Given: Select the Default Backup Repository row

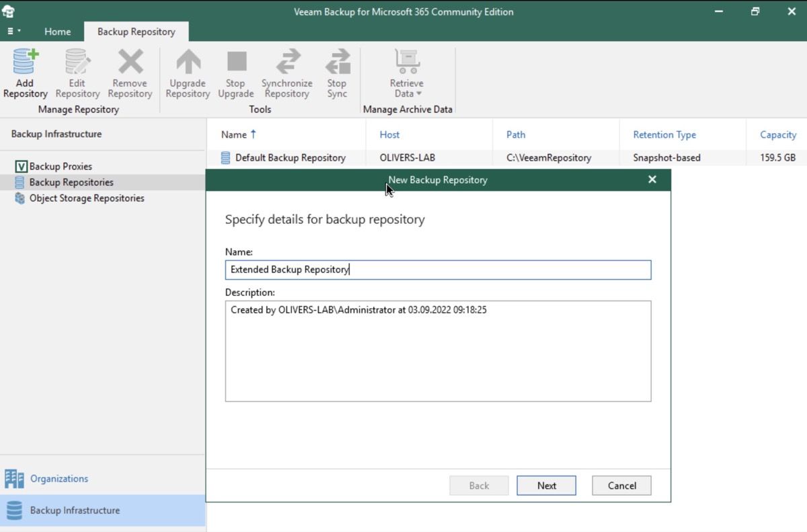Looking at the screenshot, I should (506, 158).
